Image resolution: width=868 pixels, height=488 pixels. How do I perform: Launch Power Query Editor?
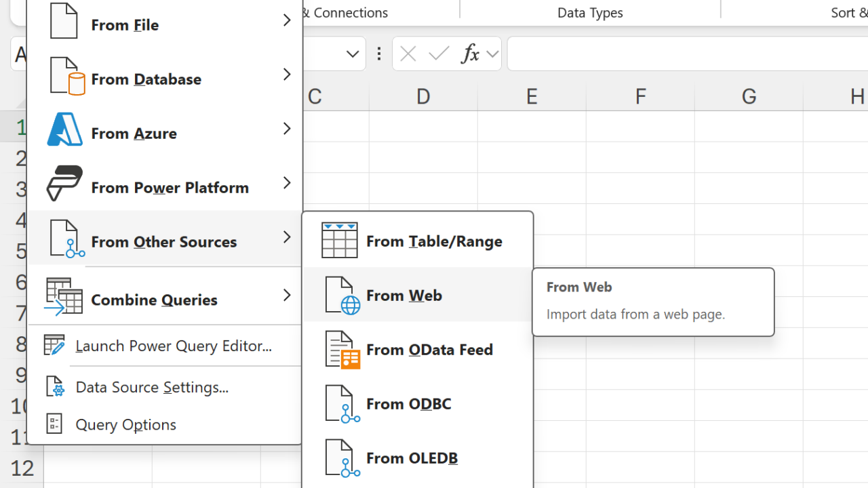point(173,346)
